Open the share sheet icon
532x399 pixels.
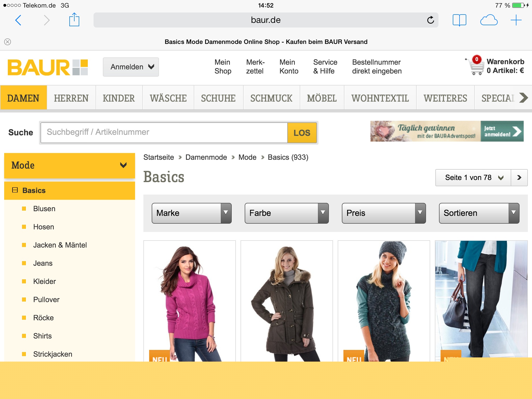(x=74, y=20)
